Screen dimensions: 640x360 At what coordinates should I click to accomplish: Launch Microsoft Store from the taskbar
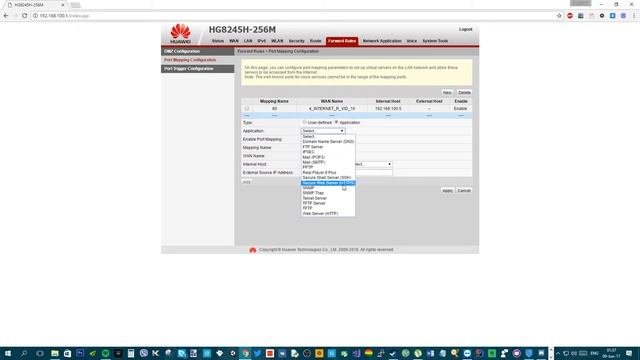[67, 353]
